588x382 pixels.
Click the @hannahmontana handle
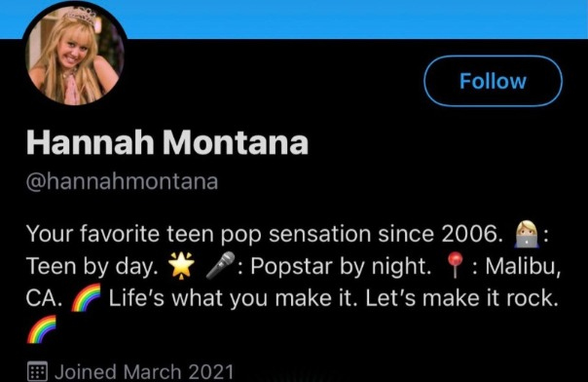coord(122,181)
